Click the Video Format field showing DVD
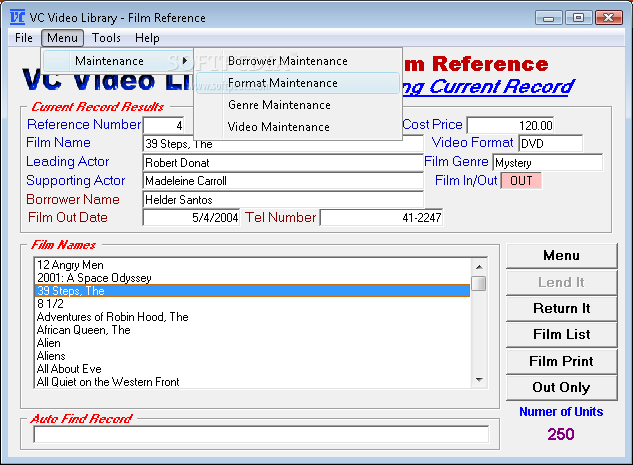The image size is (633, 465). coord(551,143)
